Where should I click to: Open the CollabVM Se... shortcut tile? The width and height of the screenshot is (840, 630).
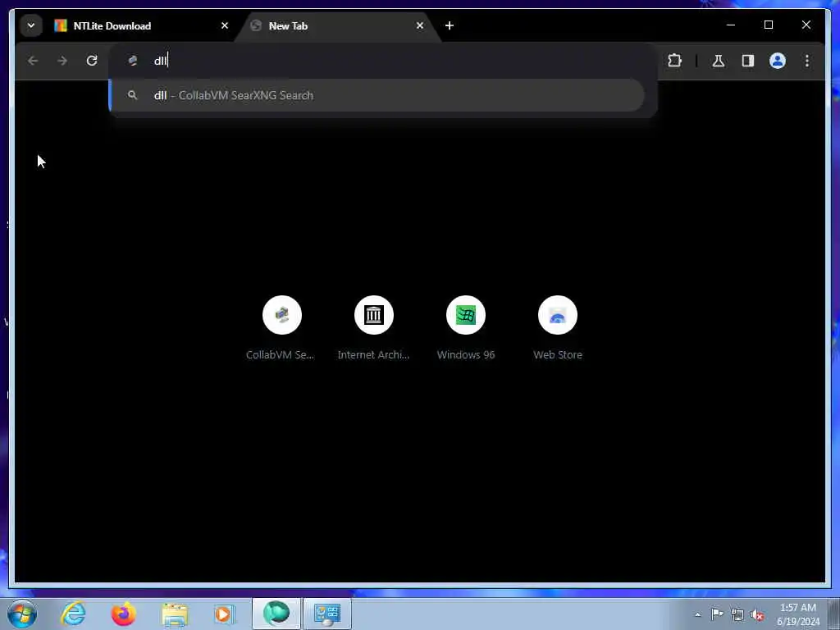click(282, 328)
